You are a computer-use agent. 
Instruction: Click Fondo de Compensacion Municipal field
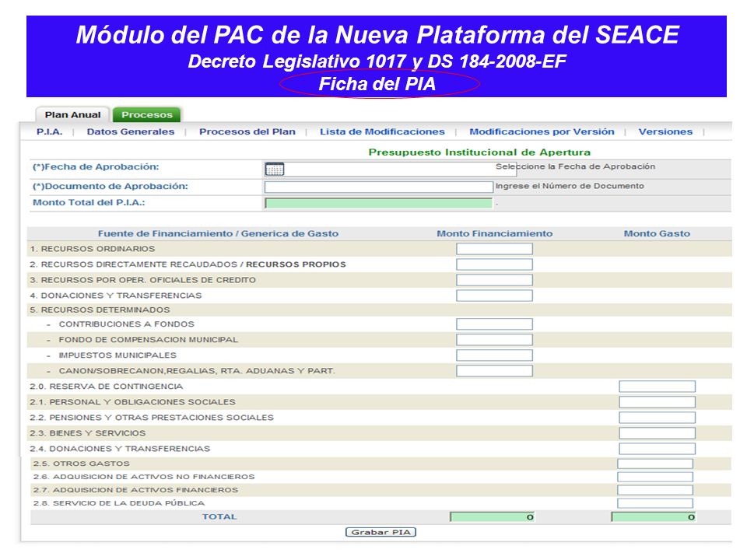pyautogui.click(x=495, y=340)
